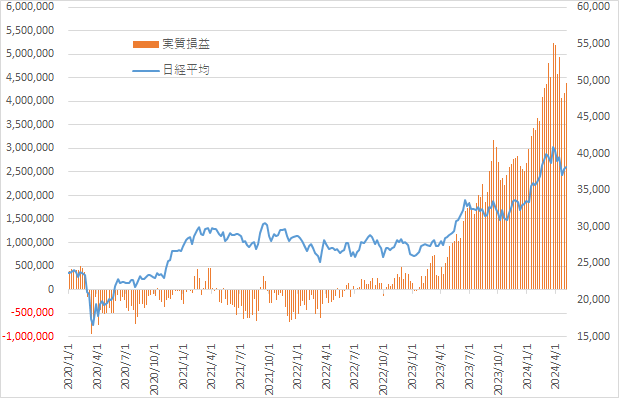This screenshot has width=619, height=398.
Task: Click the 0 left axis label
Action: pyautogui.click(x=51, y=289)
